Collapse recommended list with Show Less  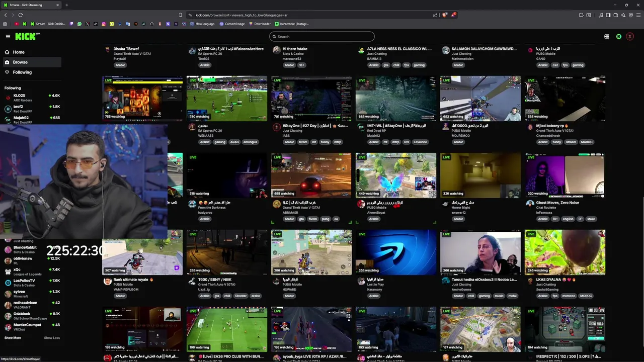tap(52, 338)
